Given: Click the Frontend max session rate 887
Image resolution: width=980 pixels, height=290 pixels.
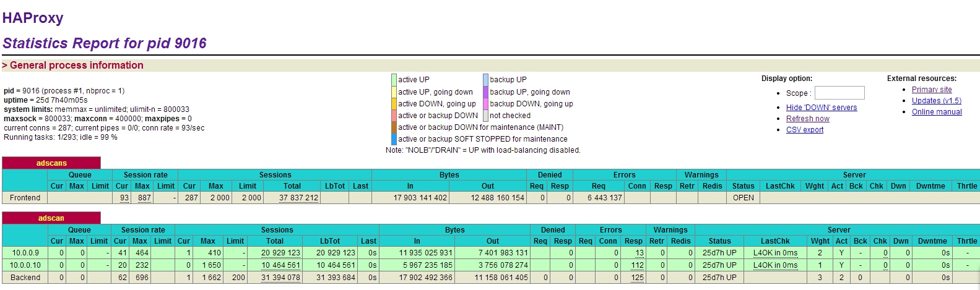Looking at the screenshot, I should [x=144, y=198].
